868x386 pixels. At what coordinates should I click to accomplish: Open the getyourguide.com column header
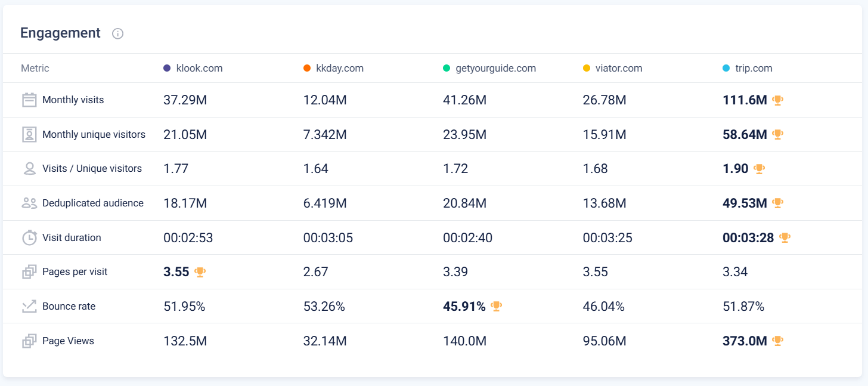pyautogui.click(x=495, y=68)
